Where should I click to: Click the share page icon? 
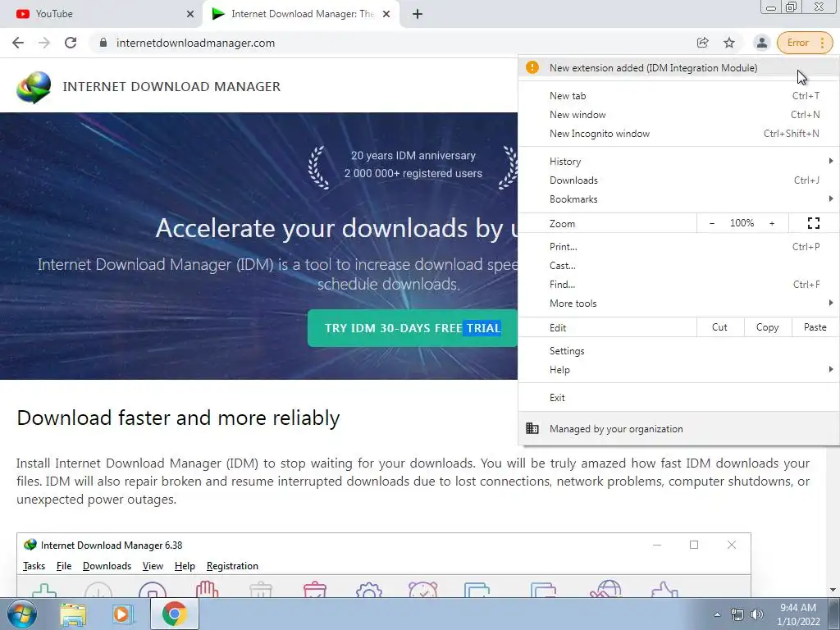[702, 43]
